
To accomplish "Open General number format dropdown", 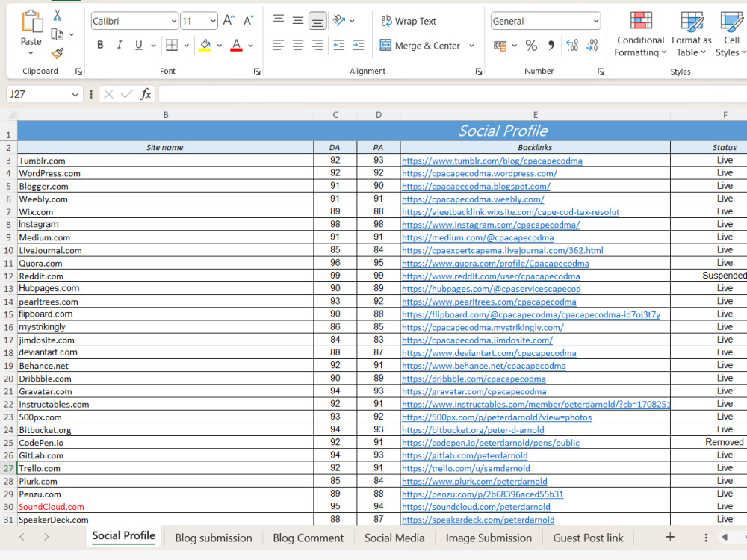I will click(x=596, y=21).
